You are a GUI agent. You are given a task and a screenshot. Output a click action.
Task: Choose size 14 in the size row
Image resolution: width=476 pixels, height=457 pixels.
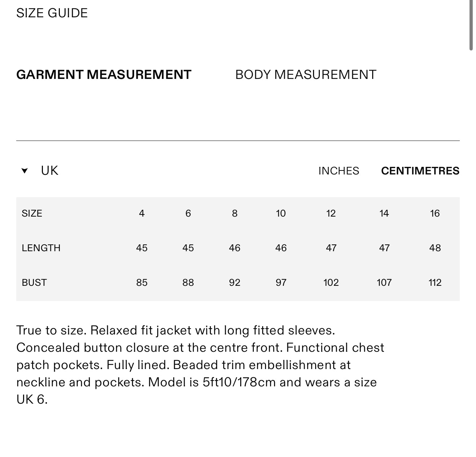point(384,213)
